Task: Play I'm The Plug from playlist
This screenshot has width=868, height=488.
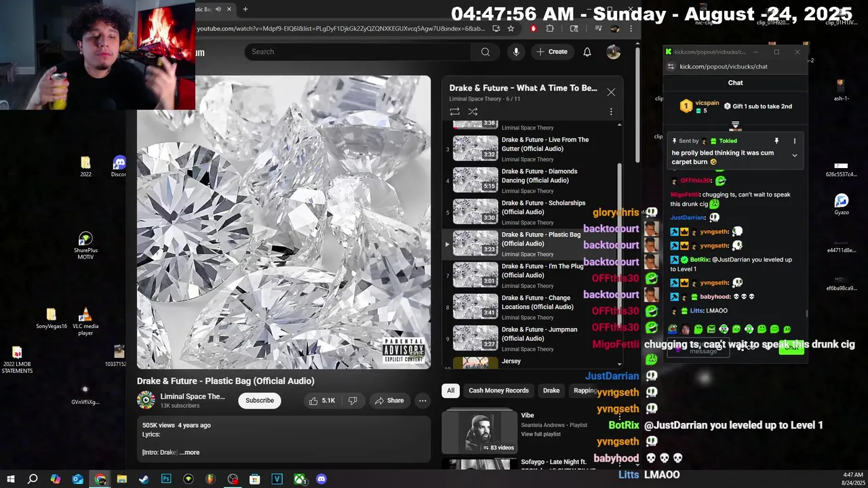Action: click(x=532, y=274)
